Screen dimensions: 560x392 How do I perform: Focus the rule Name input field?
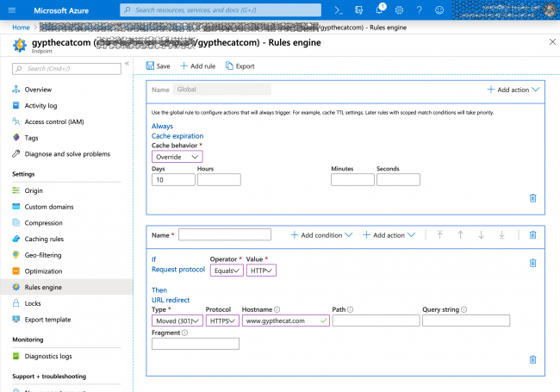(225, 234)
